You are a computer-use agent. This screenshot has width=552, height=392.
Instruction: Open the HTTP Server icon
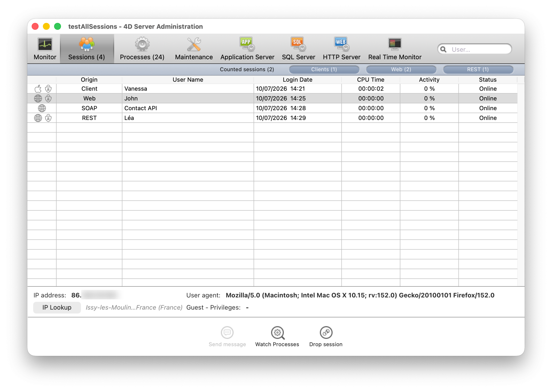(341, 44)
